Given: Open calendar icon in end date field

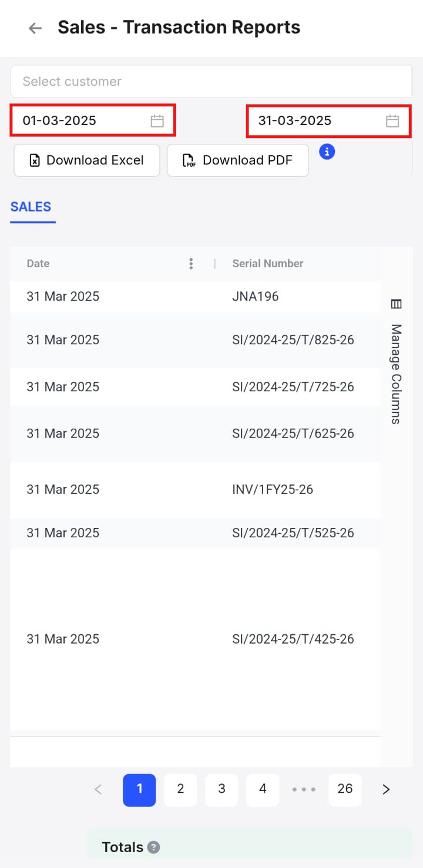Looking at the screenshot, I should [392, 121].
